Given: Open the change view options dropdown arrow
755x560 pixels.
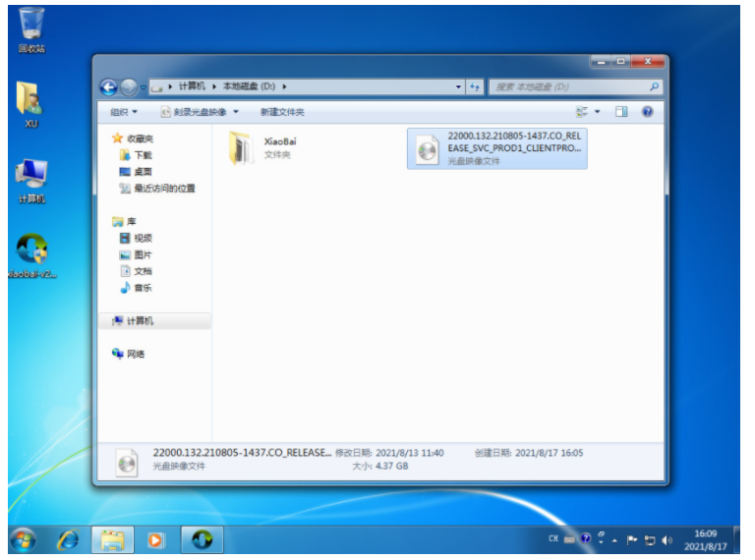Looking at the screenshot, I should 597,112.
